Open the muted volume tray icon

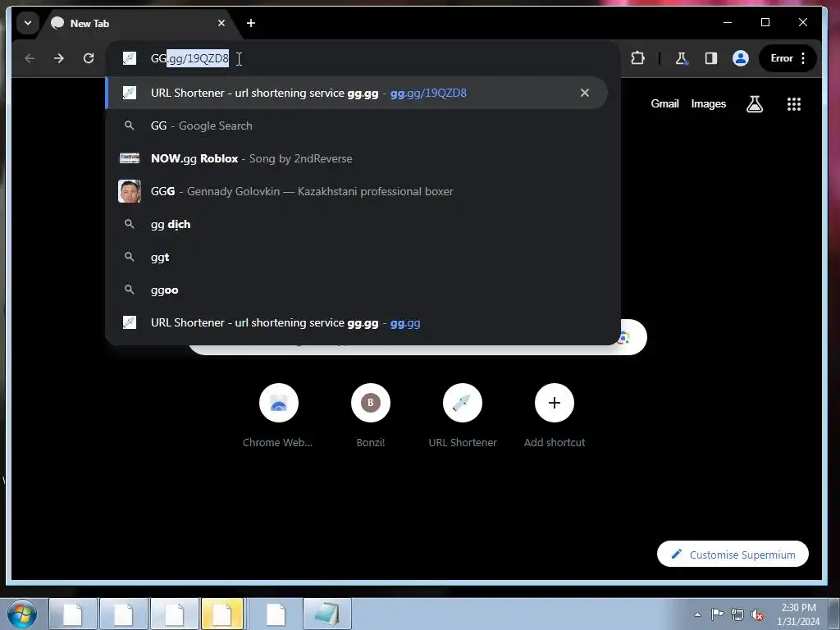[757, 614]
